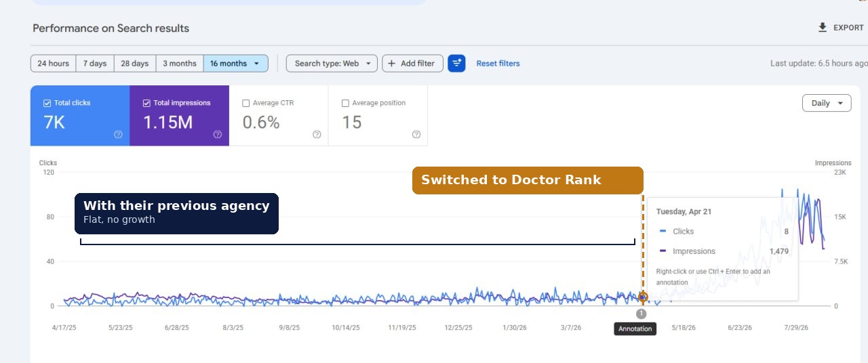Enable the Average CTR checkbox
This screenshot has width=868, height=363.
coord(246,103)
